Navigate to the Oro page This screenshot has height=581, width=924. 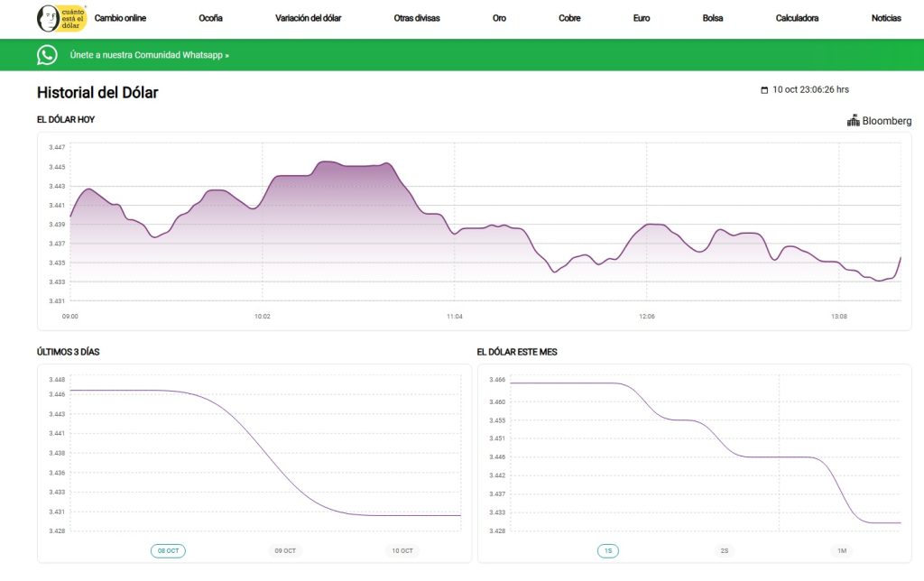[499, 18]
